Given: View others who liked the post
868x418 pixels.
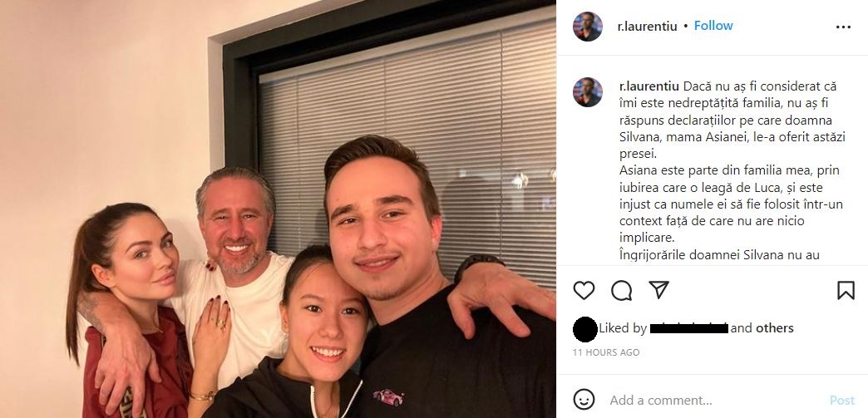Looking at the screenshot, I should click(774, 327).
